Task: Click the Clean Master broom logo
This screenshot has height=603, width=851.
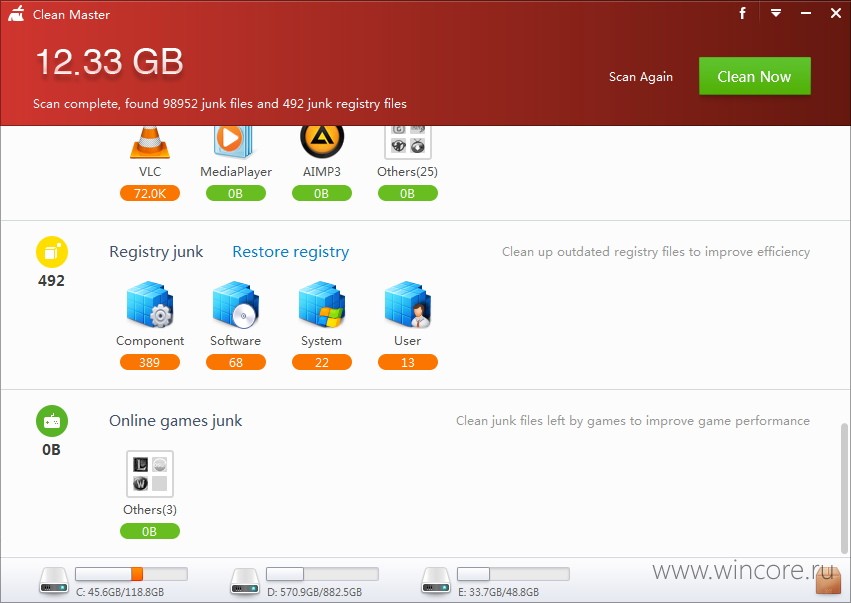Action: coord(16,14)
